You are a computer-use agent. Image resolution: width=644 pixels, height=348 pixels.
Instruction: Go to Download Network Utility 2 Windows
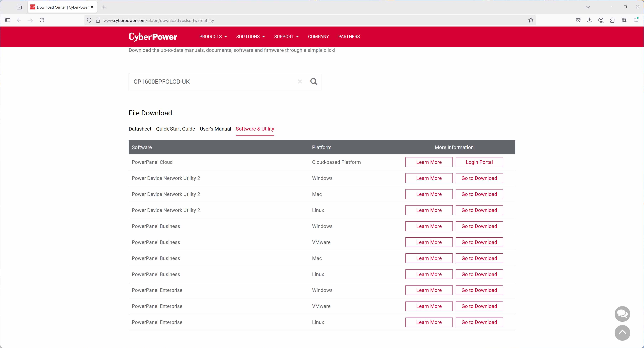click(x=479, y=178)
